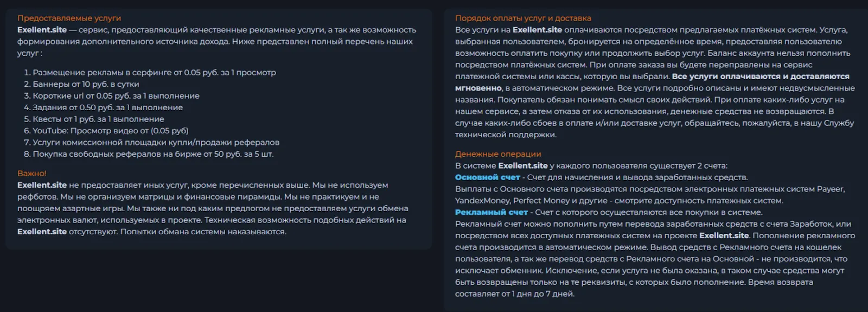Screen dimensions: 868x312
Task: Click the orange 'Важно!' heading
Action: [32, 173]
